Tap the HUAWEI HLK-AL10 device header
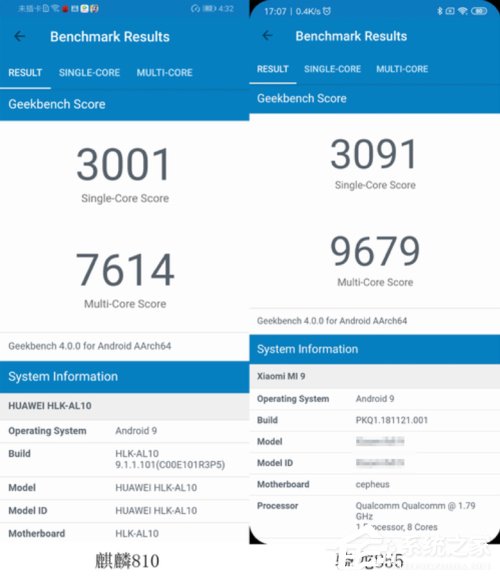Viewport: 500px width, 579px height. 125,406
